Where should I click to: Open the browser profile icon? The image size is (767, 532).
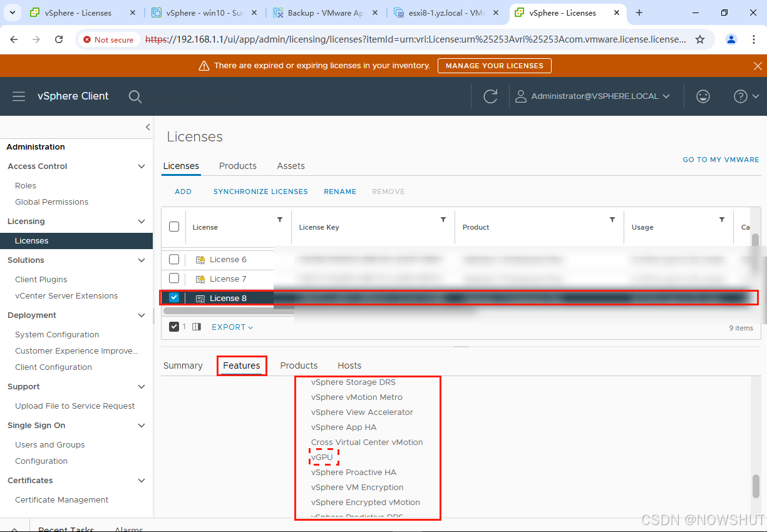pos(731,39)
